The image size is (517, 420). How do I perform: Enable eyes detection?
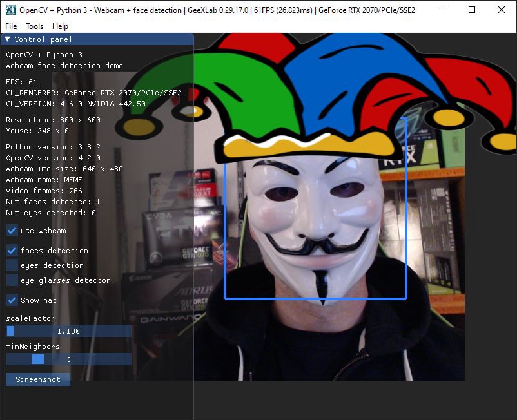pos(11,265)
